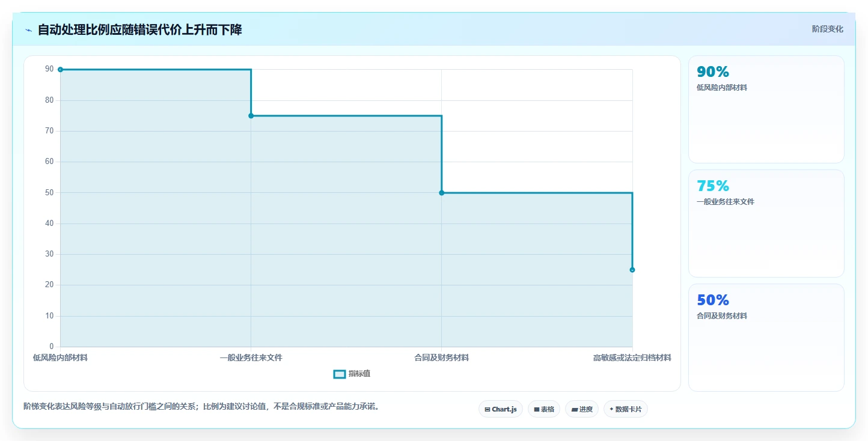Click the x-axis label 合同及财务材料
The width and height of the screenshot is (868, 441).
click(442, 358)
